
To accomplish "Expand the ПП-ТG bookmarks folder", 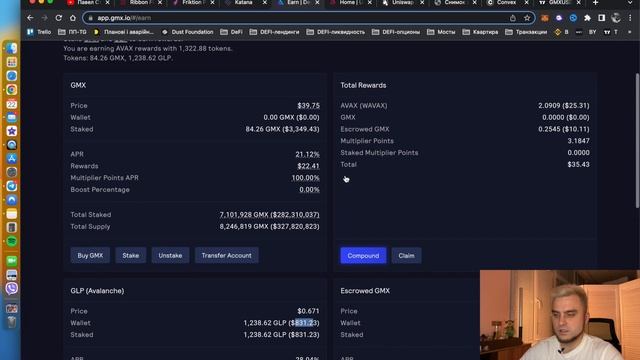I will (x=72, y=32).
